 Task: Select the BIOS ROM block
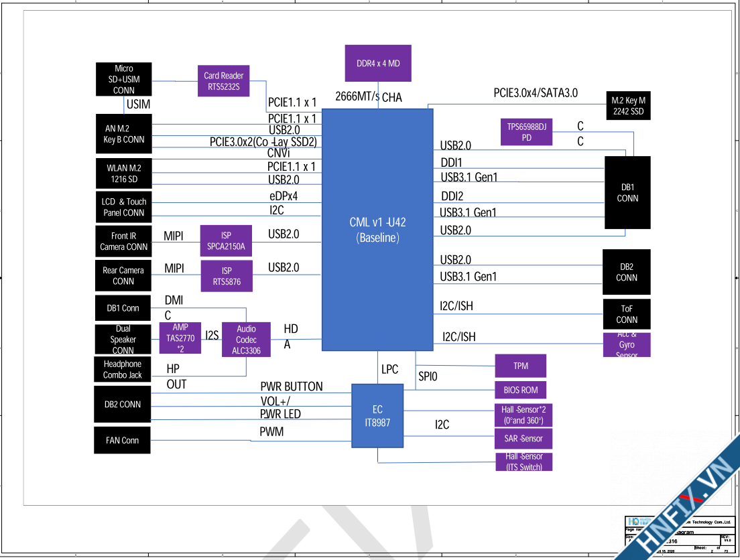pyautogui.click(x=520, y=390)
